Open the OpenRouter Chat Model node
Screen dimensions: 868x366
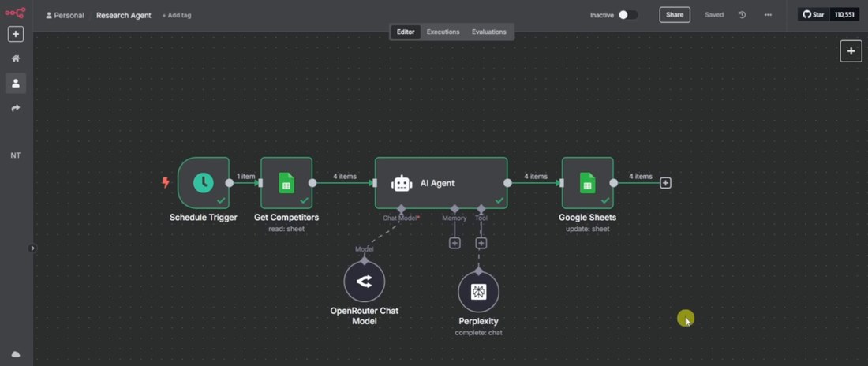(x=365, y=282)
